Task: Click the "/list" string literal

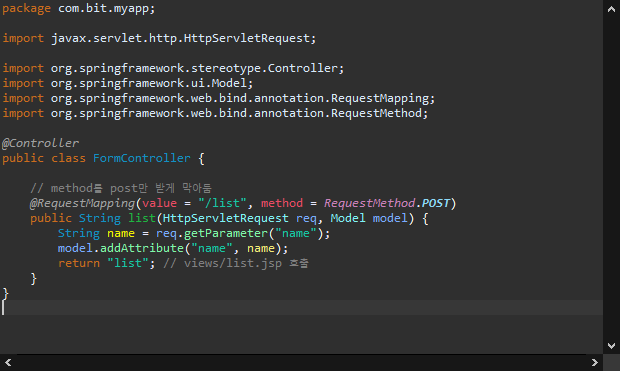Action: 223,203
